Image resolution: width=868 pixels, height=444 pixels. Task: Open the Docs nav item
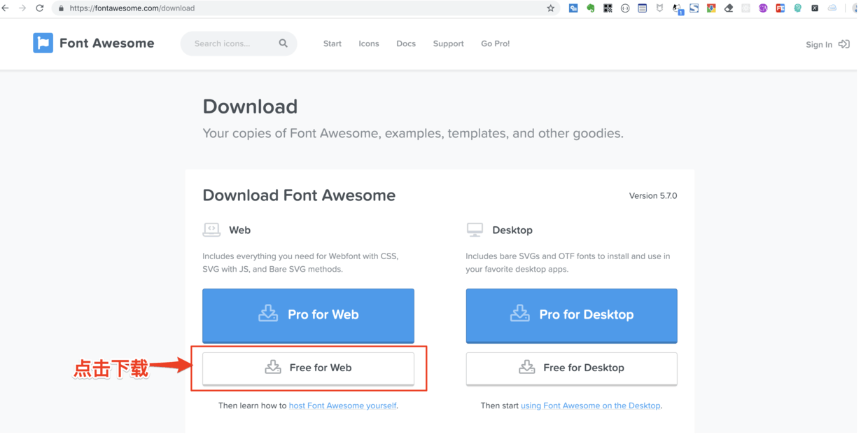tap(406, 43)
